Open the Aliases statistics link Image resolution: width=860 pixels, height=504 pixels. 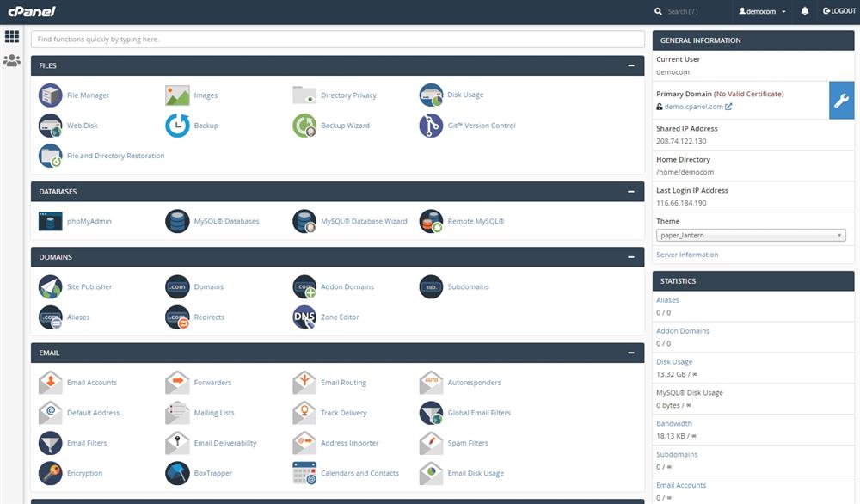coord(667,300)
